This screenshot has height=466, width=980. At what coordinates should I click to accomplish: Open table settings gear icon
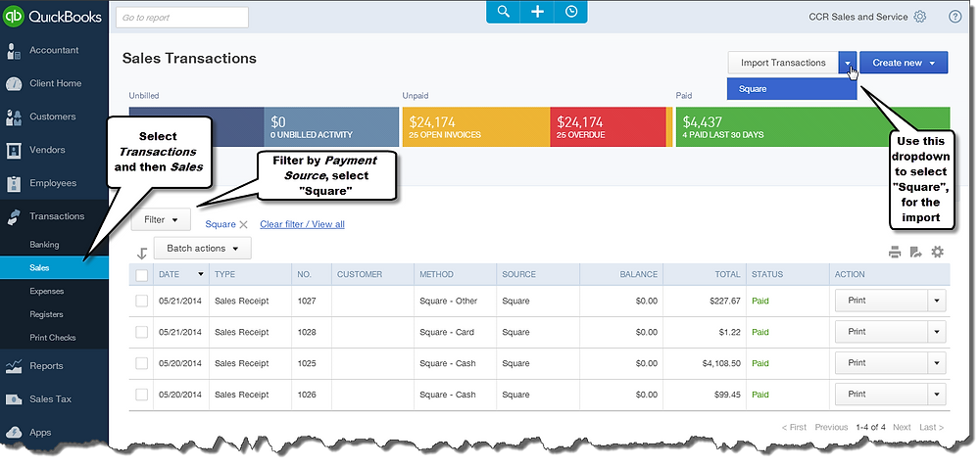coord(937,252)
